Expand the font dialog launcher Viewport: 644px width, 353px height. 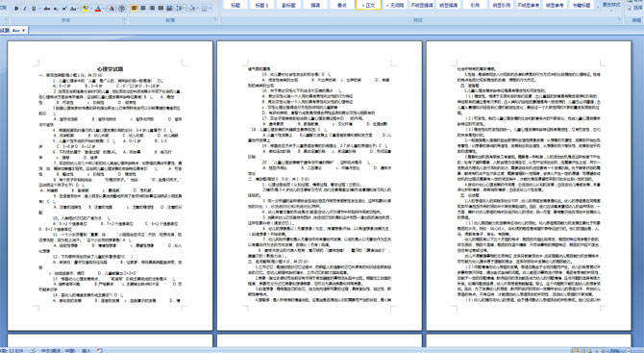coord(124,20)
